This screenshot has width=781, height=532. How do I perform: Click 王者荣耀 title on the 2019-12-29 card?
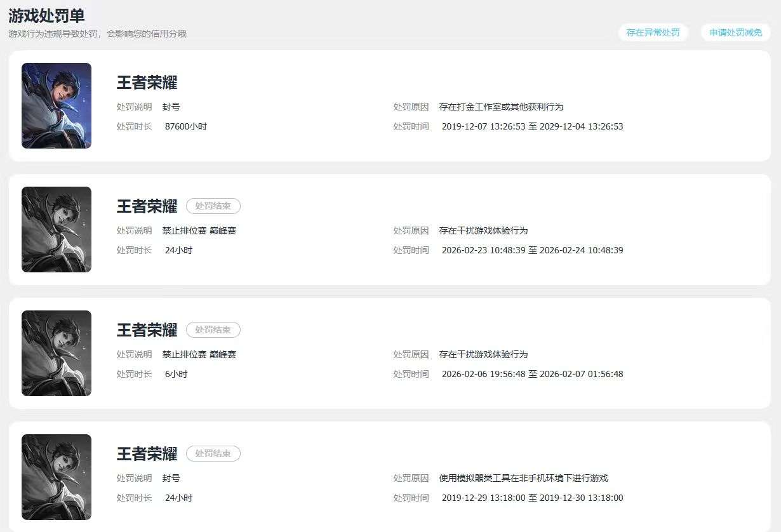[x=147, y=454]
